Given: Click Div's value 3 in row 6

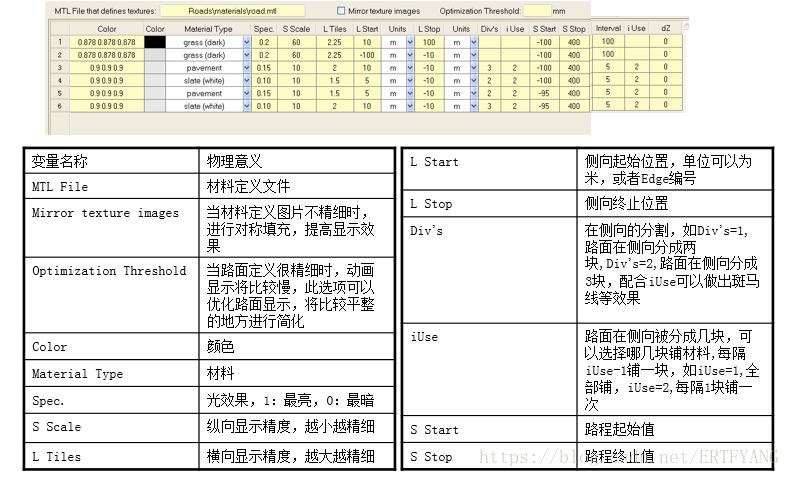Looking at the screenshot, I should (489, 106).
